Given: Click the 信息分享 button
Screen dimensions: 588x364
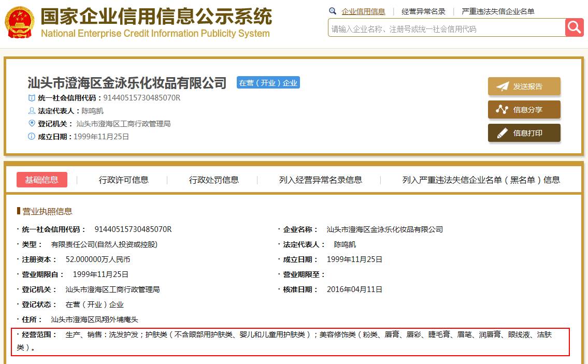Looking at the screenshot, I should click(524, 109).
